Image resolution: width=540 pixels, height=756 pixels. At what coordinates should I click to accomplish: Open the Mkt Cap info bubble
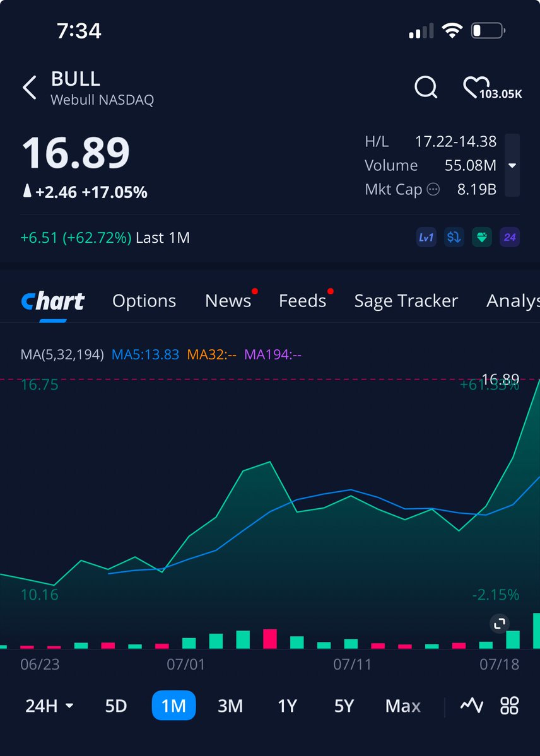tap(433, 190)
